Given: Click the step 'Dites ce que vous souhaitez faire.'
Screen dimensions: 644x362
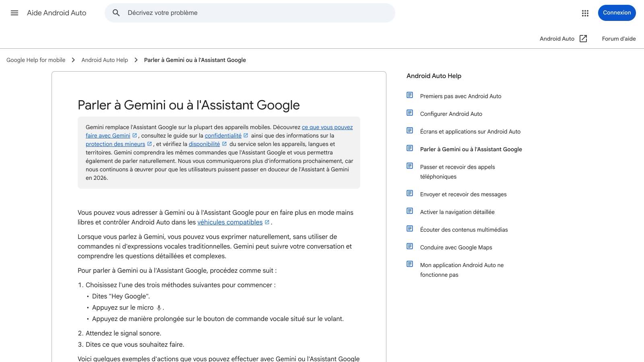Looking at the screenshot, I should click(x=135, y=344).
